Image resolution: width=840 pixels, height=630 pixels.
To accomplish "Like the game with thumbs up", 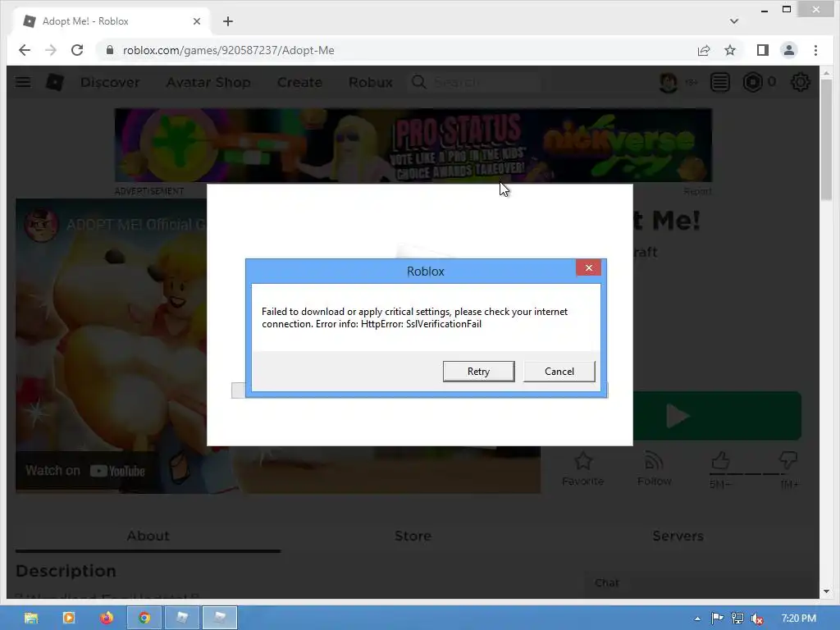I will [720, 461].
